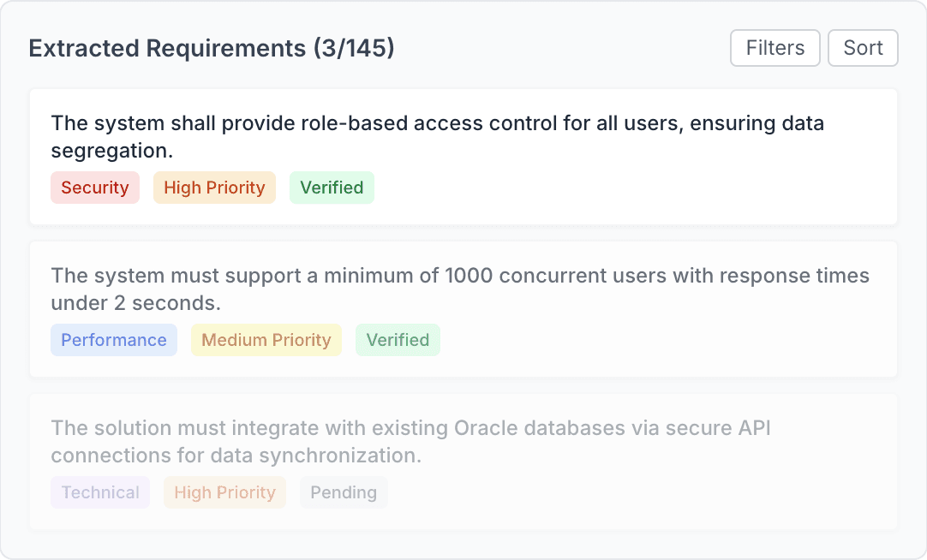Click the Verified badge on the first requirement
927x560 pixels.
pyautogui.click(x=332, y=187)
